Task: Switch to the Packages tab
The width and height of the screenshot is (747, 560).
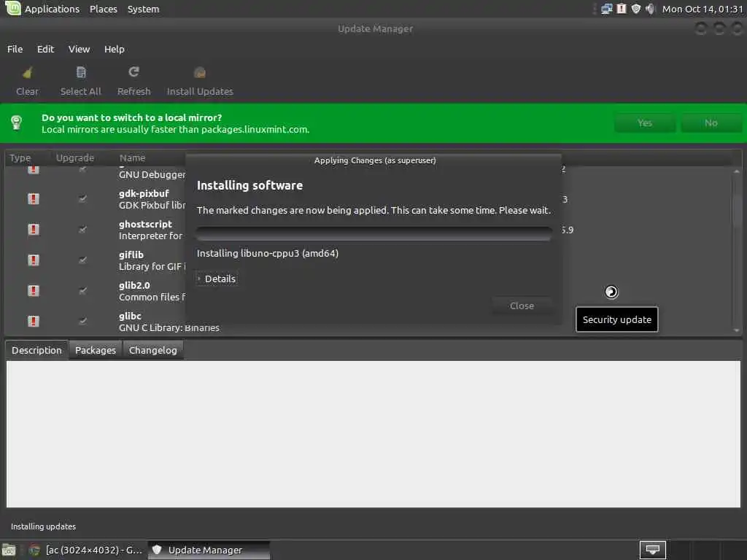Action: pyautogui.click(x=96, y=350)
